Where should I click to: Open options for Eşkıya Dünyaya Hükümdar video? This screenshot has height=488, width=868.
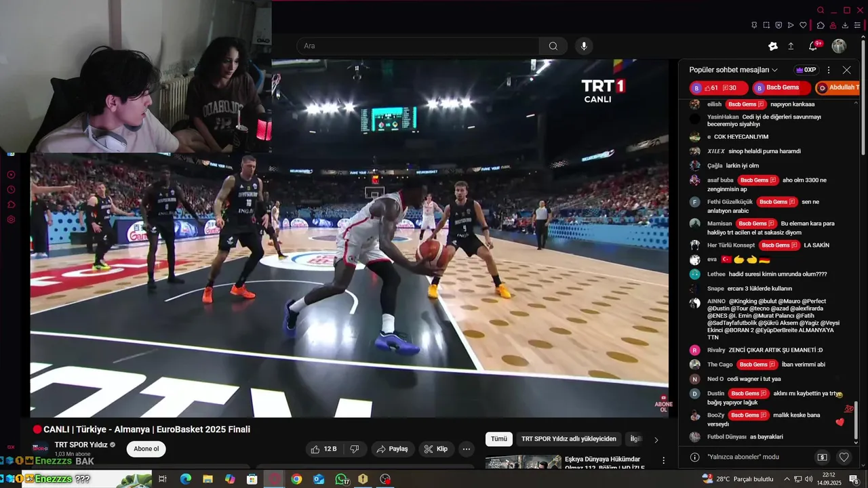(663, 461)
